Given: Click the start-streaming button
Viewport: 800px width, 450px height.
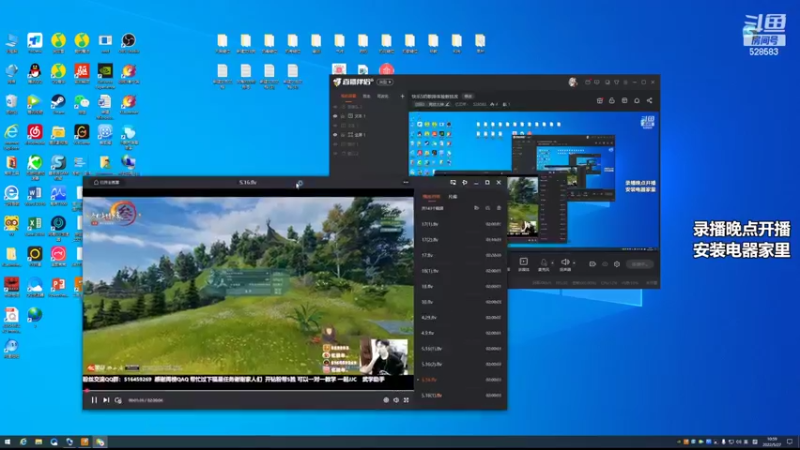Looking at the screenshot, I should coord(640,264).
